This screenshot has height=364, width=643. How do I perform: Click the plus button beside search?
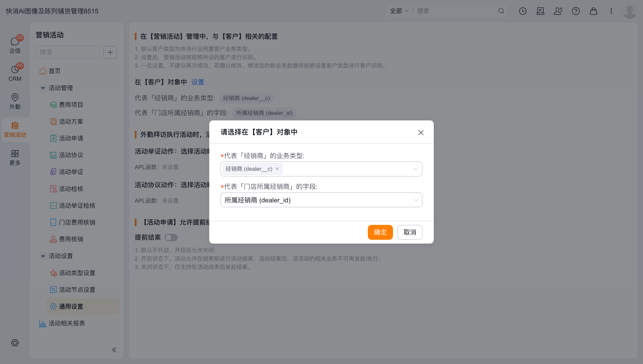pos(110,52)
